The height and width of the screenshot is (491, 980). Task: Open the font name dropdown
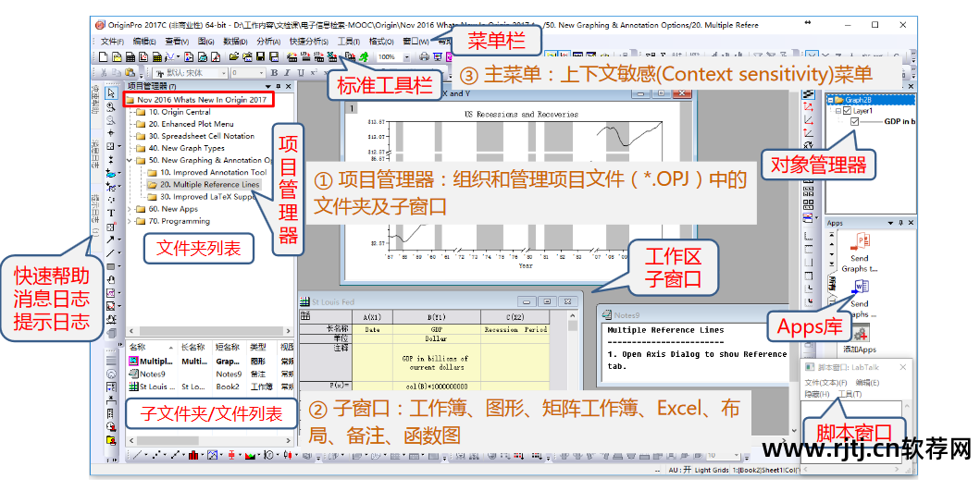[224, 72]
